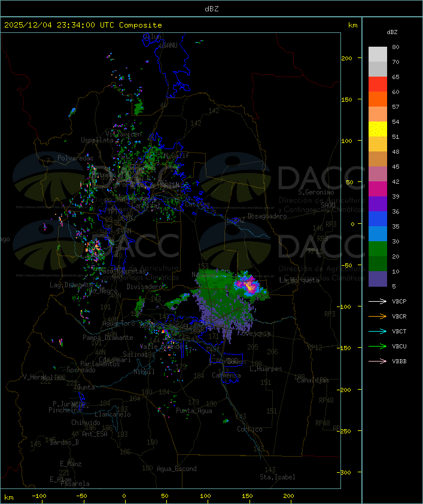Click the intense magenta-yellow storm core east

pos(248,286)
